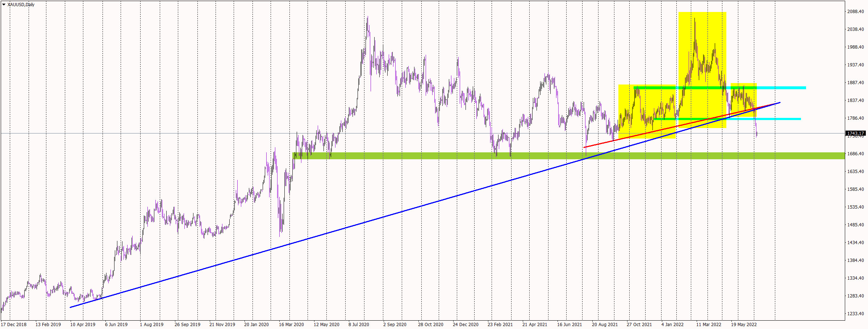Select the tallest yellow rectangle around March 2022

tap(702, 70)
